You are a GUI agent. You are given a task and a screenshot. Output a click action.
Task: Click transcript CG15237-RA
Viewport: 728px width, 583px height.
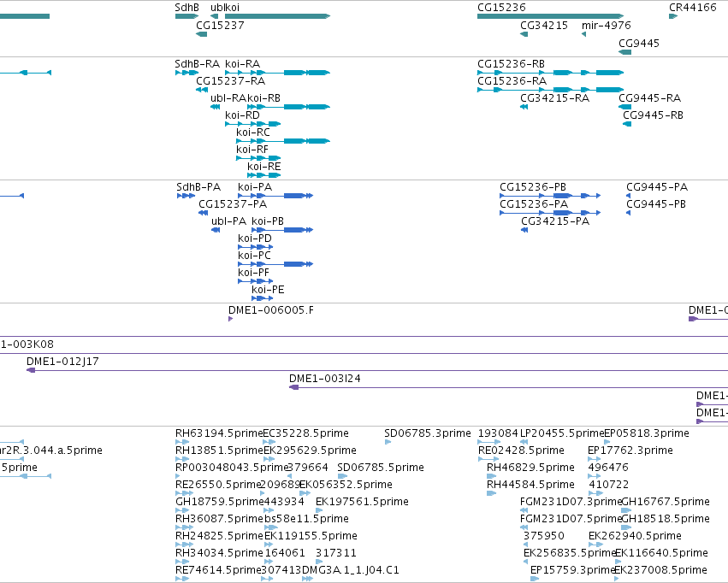coord(231,81)
